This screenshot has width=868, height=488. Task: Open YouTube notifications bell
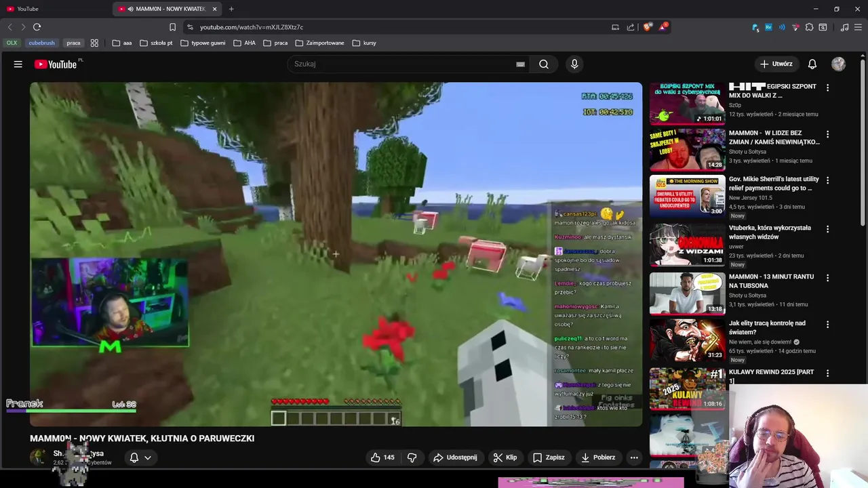click(812, 64)
